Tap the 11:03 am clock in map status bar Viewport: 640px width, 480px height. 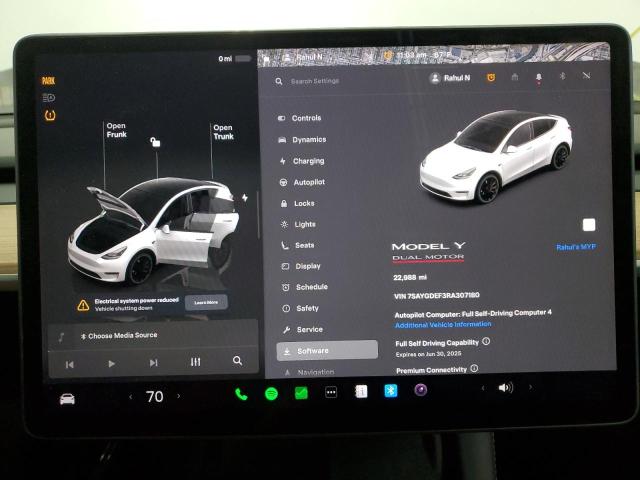[411, 55]
